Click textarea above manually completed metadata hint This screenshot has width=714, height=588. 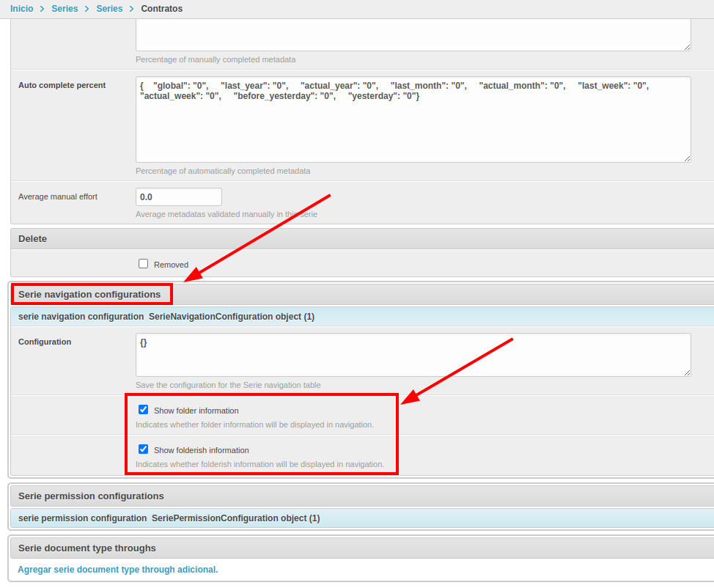(x=413, y=34)
